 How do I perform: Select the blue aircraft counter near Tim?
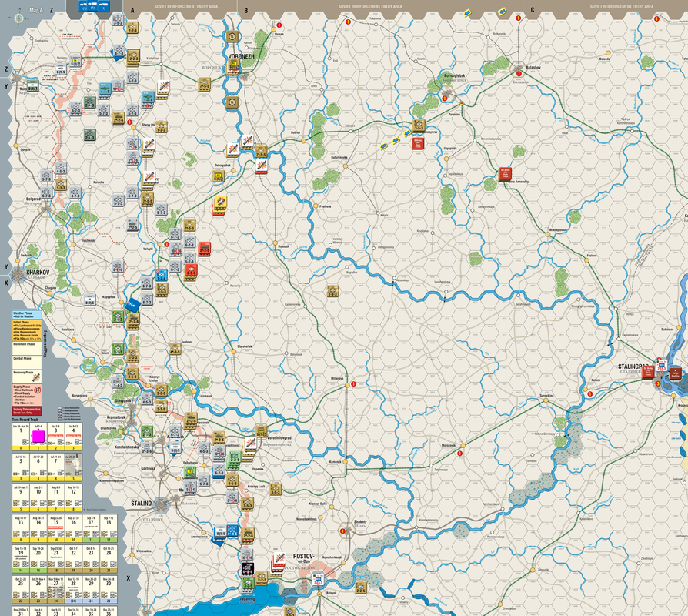105,89
